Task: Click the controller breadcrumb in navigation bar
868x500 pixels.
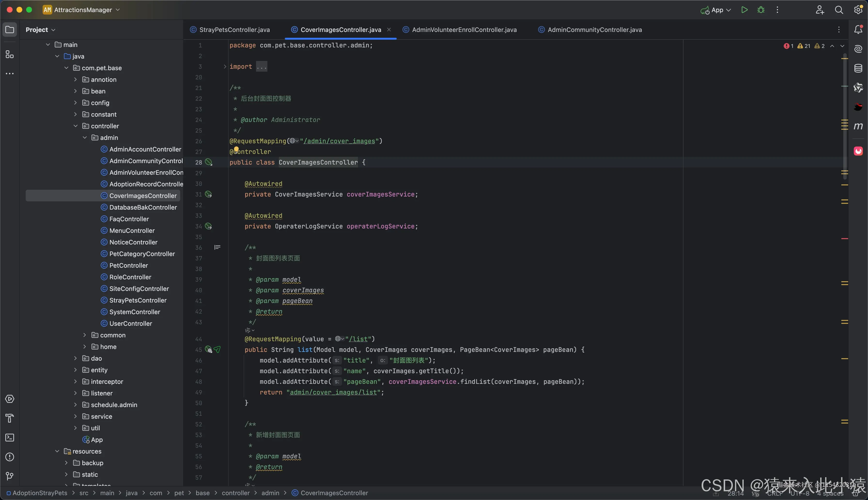Action: tap(235, 493)
